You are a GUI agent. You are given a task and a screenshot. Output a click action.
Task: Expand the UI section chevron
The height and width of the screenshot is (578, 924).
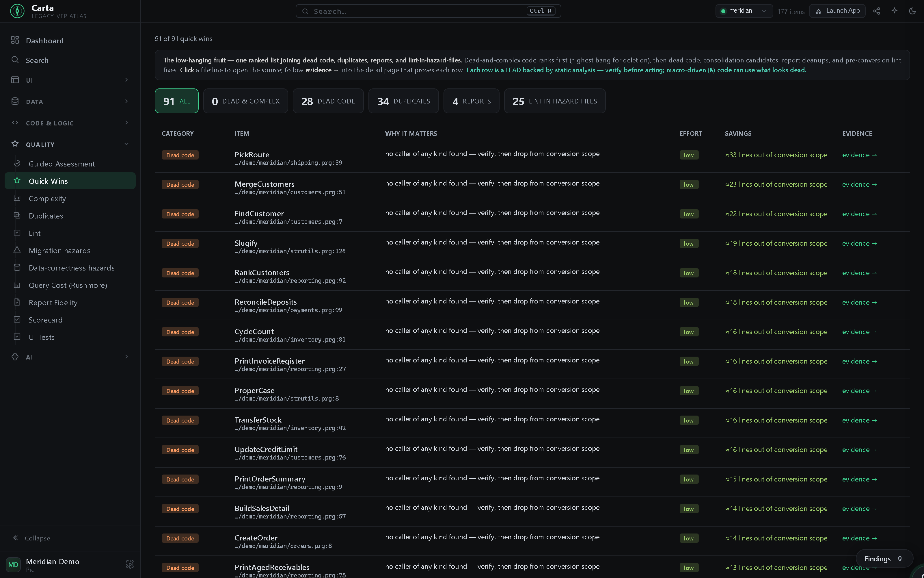[126, 80]
